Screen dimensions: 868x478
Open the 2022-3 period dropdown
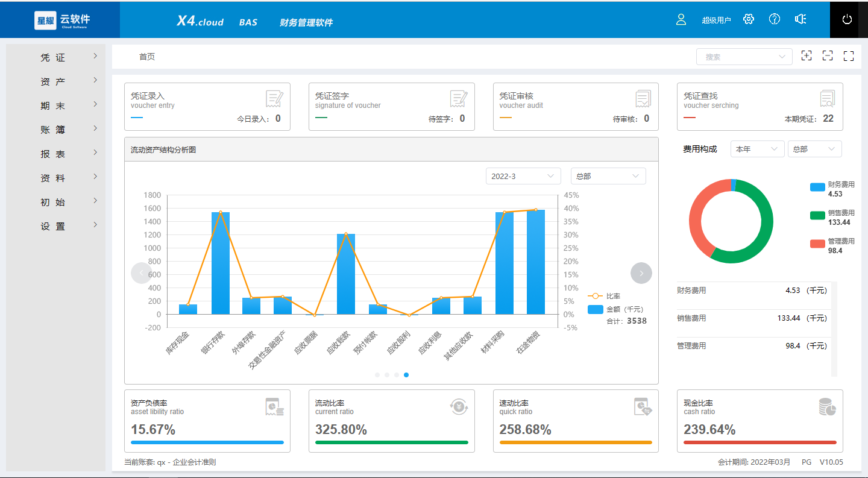[523, 176]
